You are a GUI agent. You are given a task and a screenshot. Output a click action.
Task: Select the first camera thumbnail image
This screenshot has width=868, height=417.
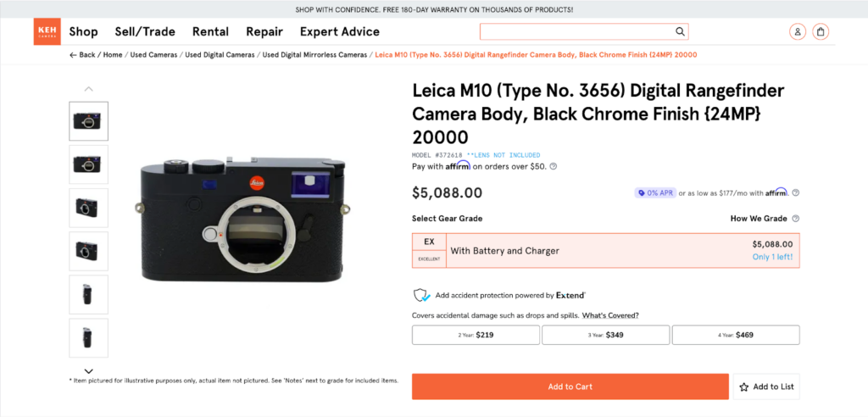(x=88, y=121)
